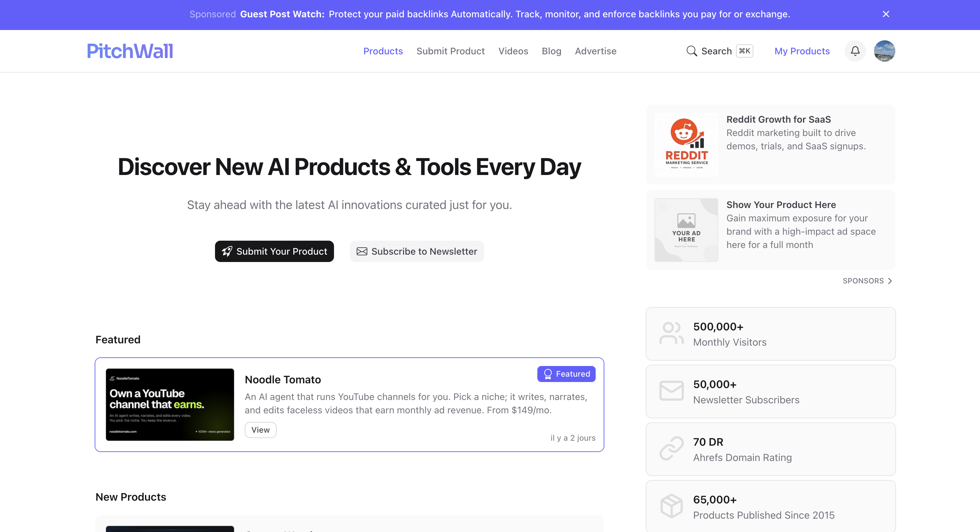Click Subscribe to Newsletter button
980x532 pixels.
pyautogui.click(x=417, y=251)
